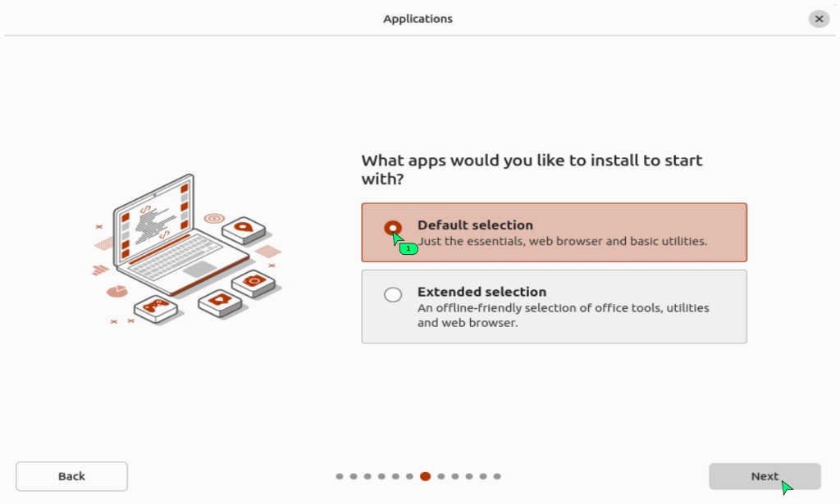Click the camera tile in the illustration
Screen dimensions: 840x504
pos(253,283)
